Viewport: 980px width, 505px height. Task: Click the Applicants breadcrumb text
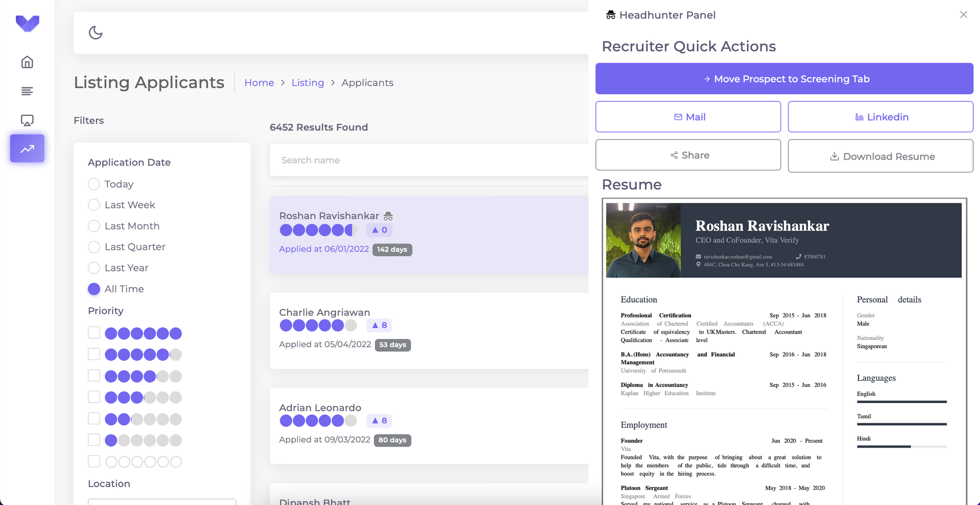367,83
